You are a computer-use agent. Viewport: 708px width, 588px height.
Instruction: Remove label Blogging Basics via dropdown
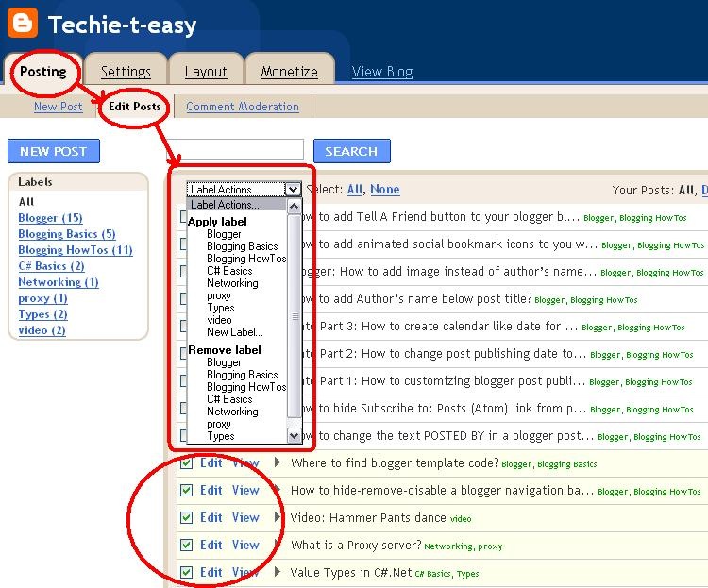pos(243,375)
